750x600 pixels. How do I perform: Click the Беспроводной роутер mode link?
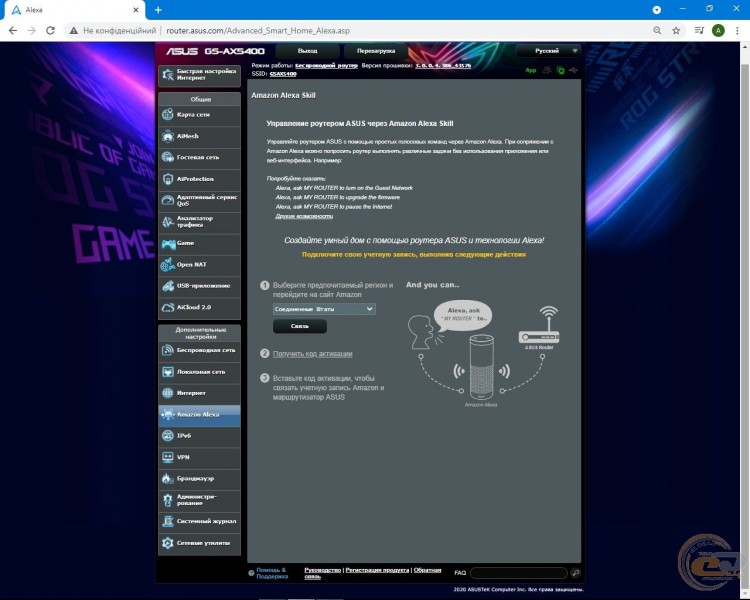(326, 66)
